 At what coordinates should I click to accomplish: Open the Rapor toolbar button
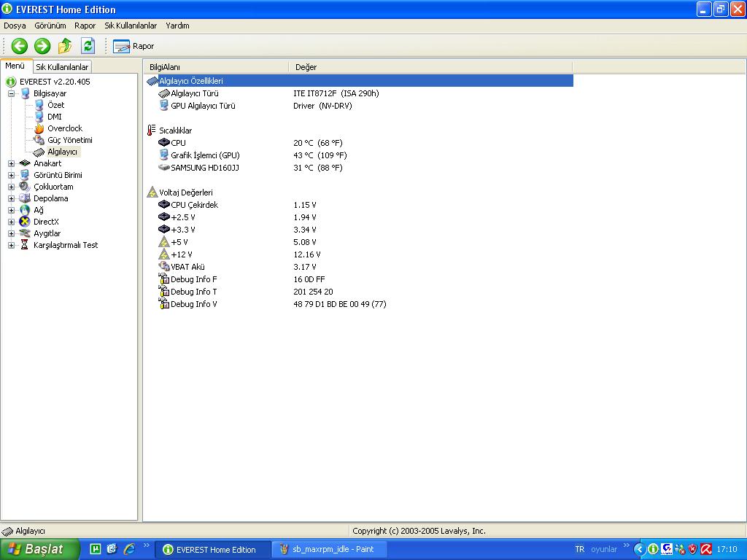tap(133, 46)
